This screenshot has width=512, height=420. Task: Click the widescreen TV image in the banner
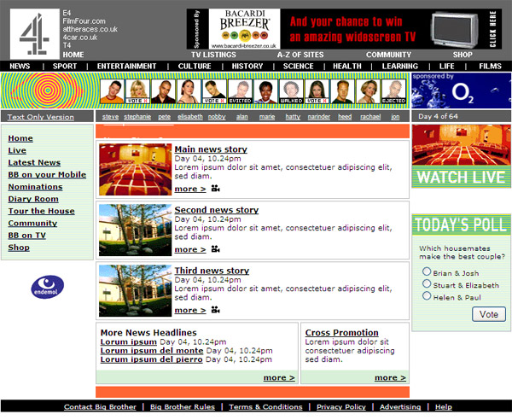(x=455, y=29)
